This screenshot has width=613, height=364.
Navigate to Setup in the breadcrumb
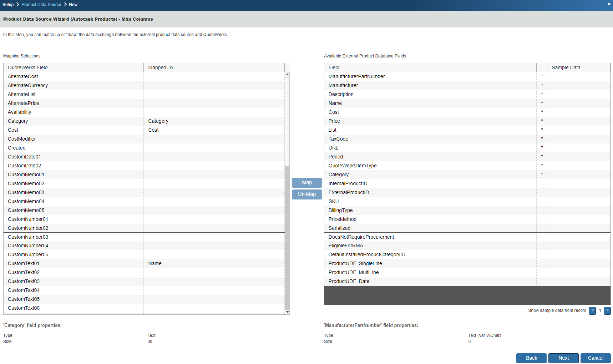pyautogui.click(x=8, y=5)
